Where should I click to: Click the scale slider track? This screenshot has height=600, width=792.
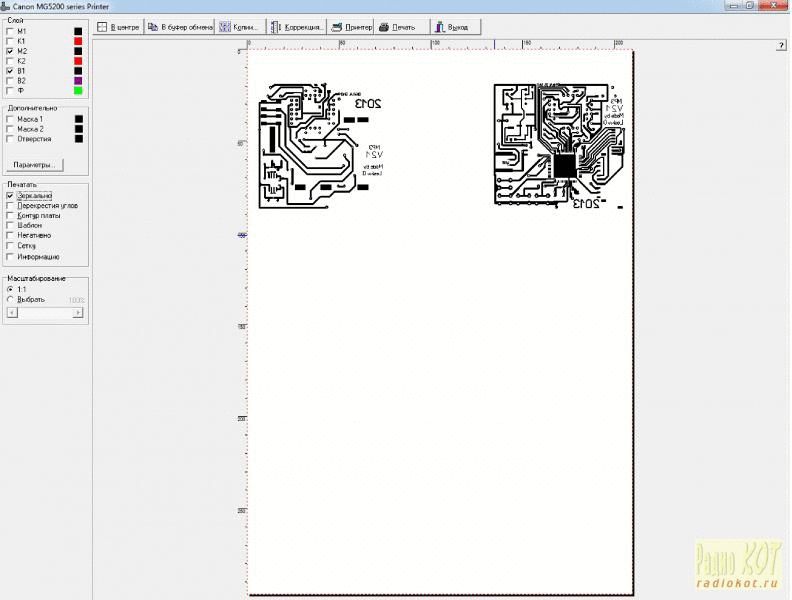point(45,313)
